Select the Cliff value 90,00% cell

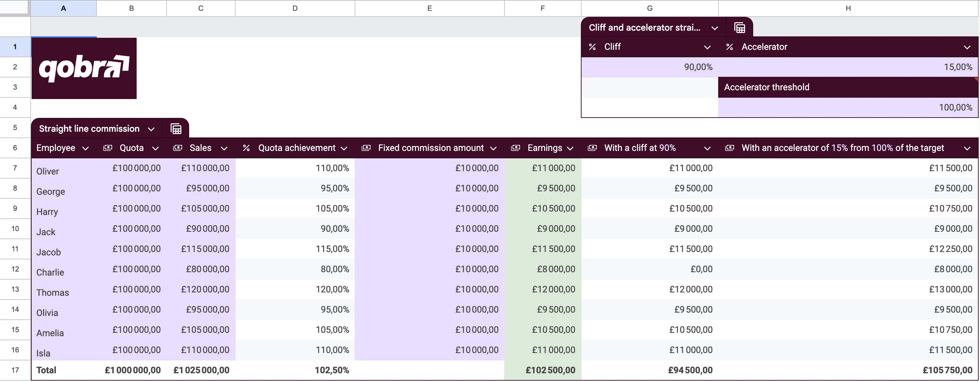tap(650, 67)
